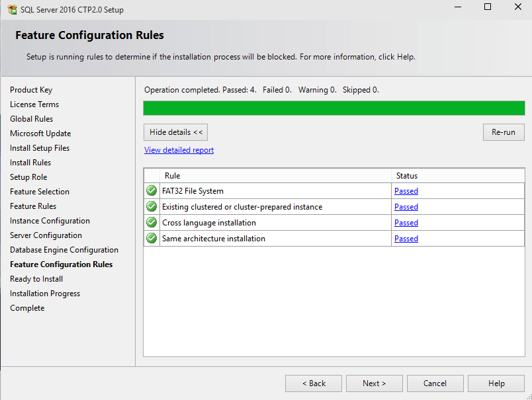Select the Complete step
Viewport: 532px width, 400px height.
coord(27,308)
